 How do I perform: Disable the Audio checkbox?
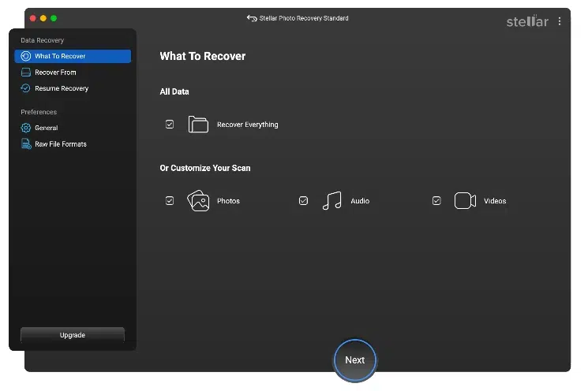click(303, 201)
